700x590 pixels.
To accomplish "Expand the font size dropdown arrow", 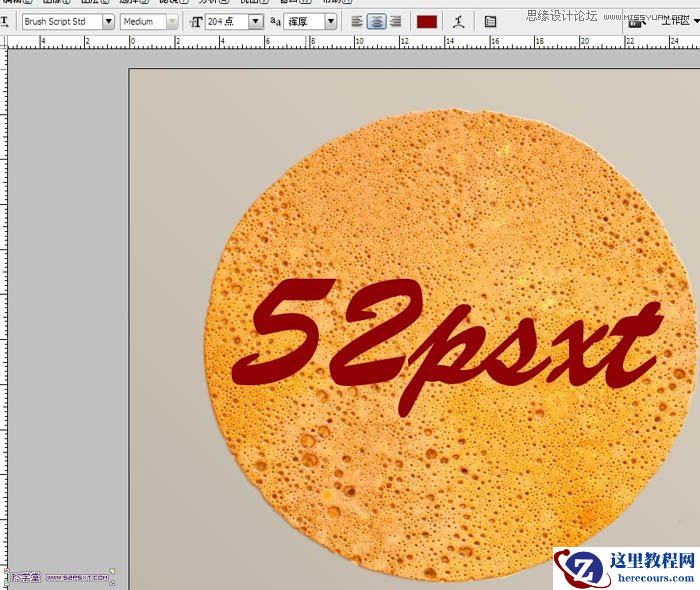I will pyautogui.click(x=255, y=21).
